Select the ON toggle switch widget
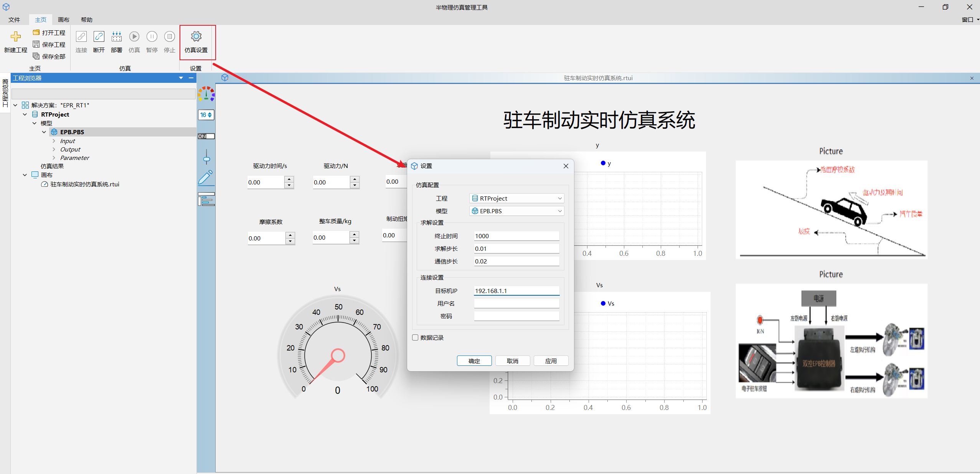The height and width of the screenshot is (474, 980). pos(206,136)
